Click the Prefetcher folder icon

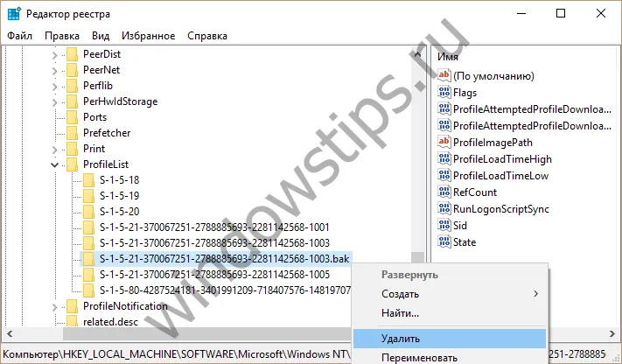pos(73,133)
